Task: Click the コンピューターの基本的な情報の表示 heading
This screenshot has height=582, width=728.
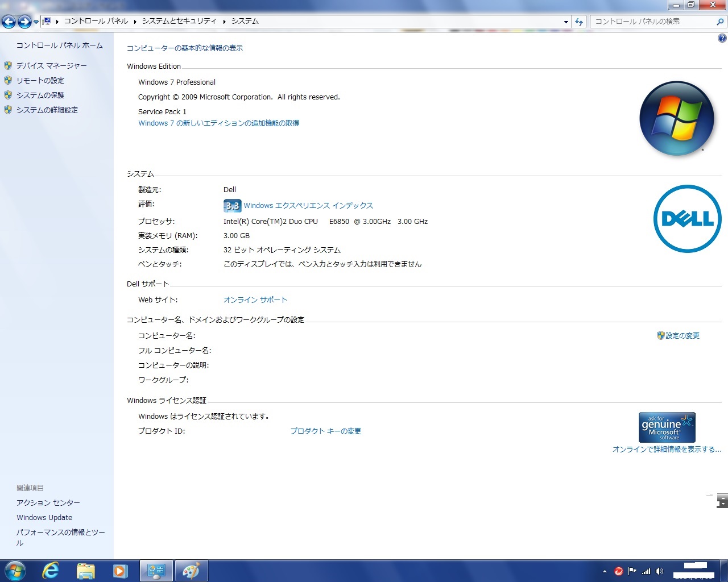Action: (x=185, y=48)
